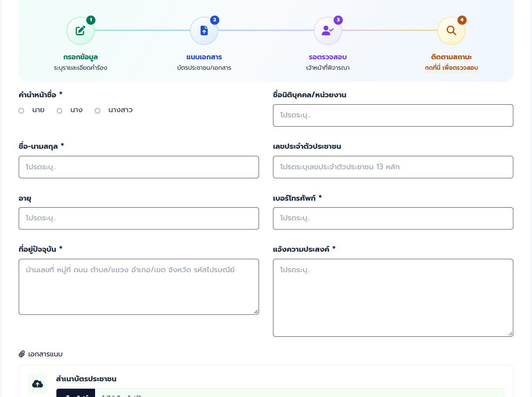Click the อายุ input field
532x397 pixels.
139,218
